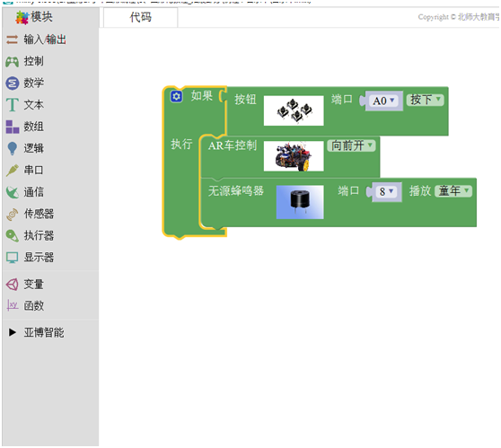The width and height of the screenshot is (501, 448).
Task: Click the 数学 category icon
Action: tap(13, 83)
